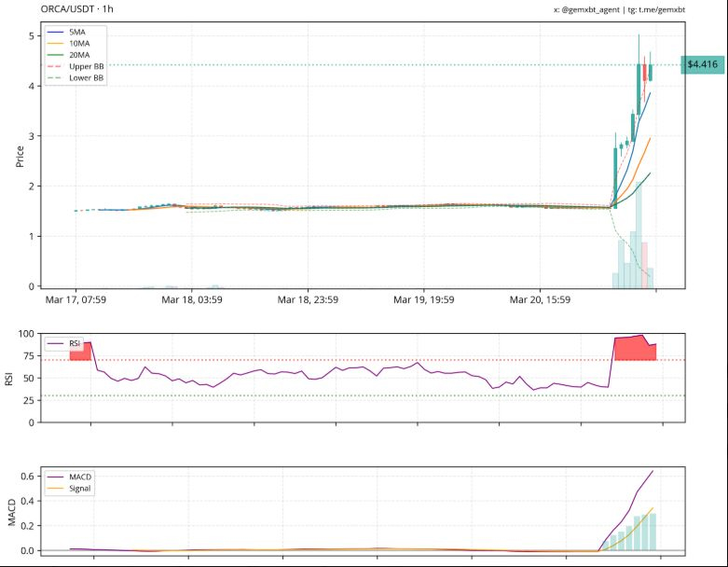Toggle the Upper BB legend entry
The width and height of the screenshot is (728, 567).
pyautogui.click(x=76, y=67)
